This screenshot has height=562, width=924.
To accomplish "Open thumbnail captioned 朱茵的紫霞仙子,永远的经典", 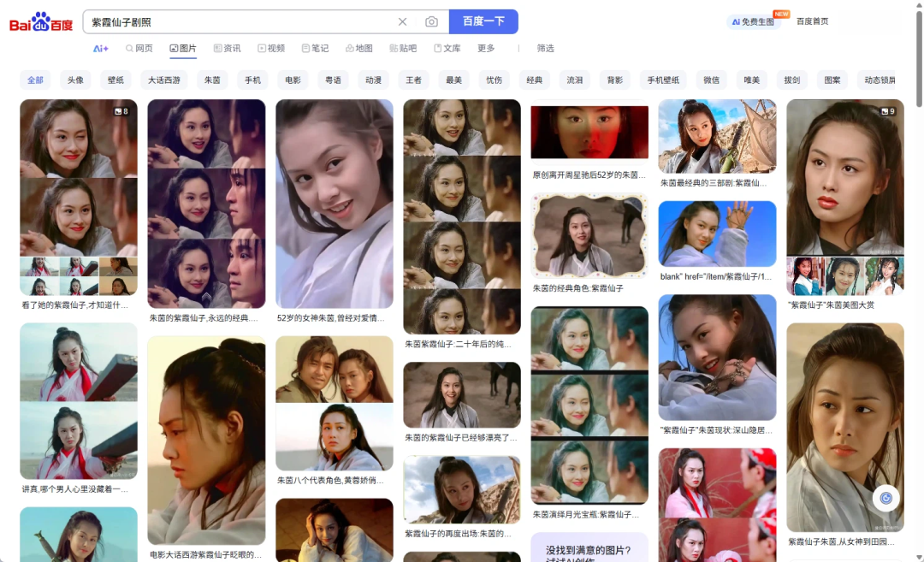I will coord(206,204).
